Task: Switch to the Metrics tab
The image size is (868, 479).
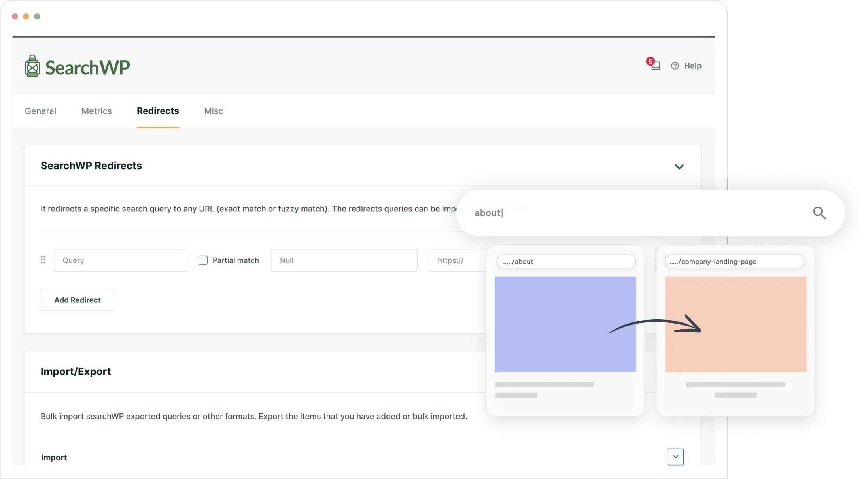Action: 96,111
